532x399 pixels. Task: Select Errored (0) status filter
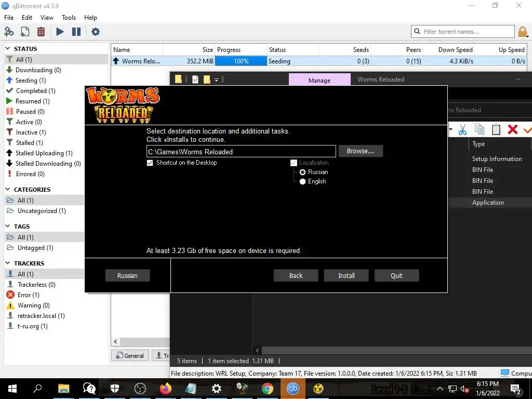coord(30,174)
